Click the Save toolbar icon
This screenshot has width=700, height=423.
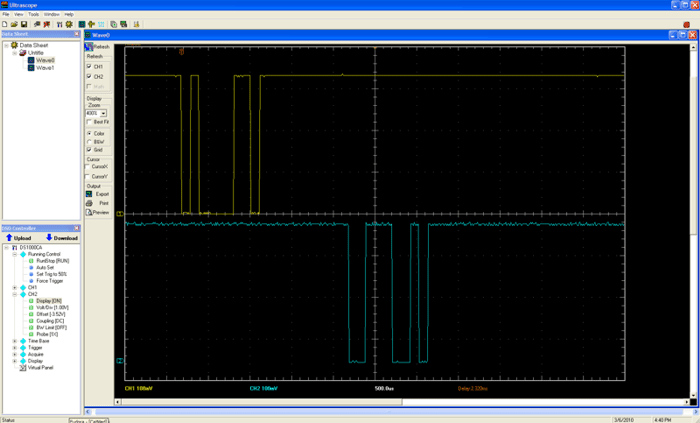point(24,23)
